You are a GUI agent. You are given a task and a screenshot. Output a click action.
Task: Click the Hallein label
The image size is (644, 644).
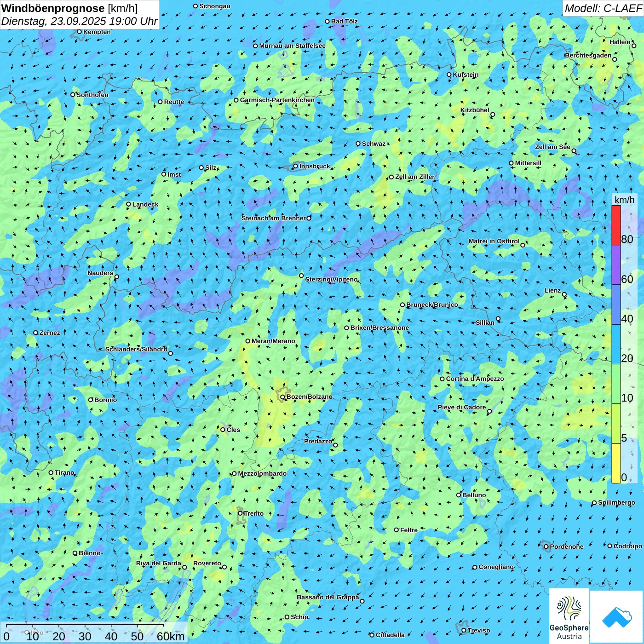pos(620,42)
